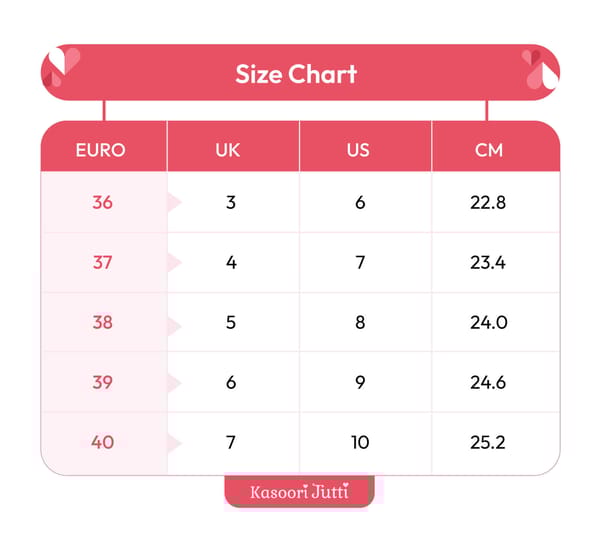This screenshot has width=600, height=542.
Task: Select the EURO column header
Action: click(x=101, y=151)
